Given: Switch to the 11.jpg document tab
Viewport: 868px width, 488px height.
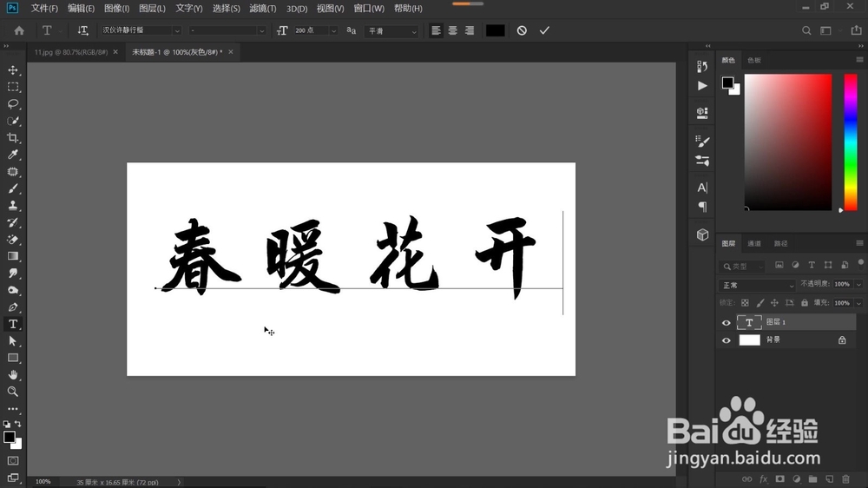Looking at the screenshot, I should [71, 52].
